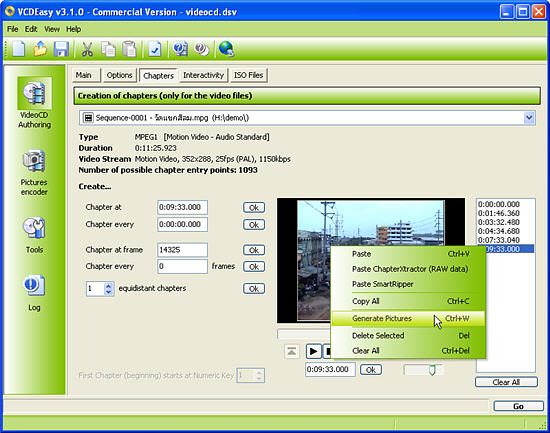Click Ok next to Chapter every frames

tap(254, 267)
